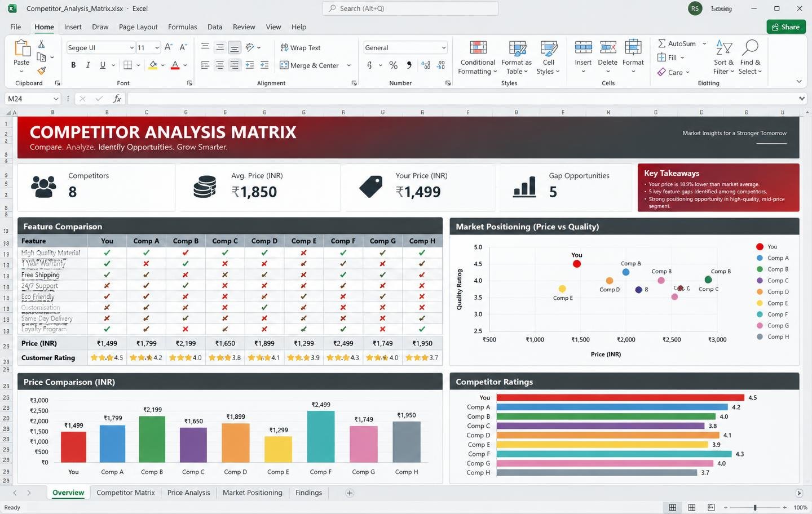Viewport: 812px width, 514px height.
Task: Open Sort & Filter menu
Action: [723, 57]
